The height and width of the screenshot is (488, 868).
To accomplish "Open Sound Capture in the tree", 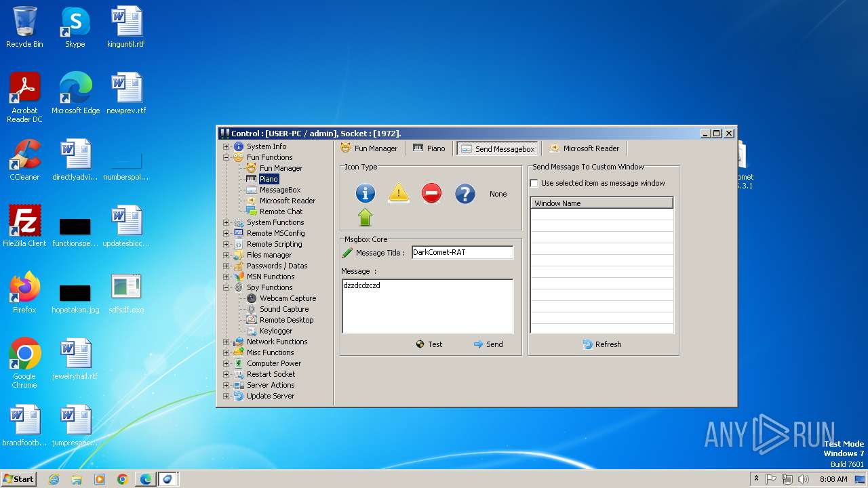I will point(284,309).
